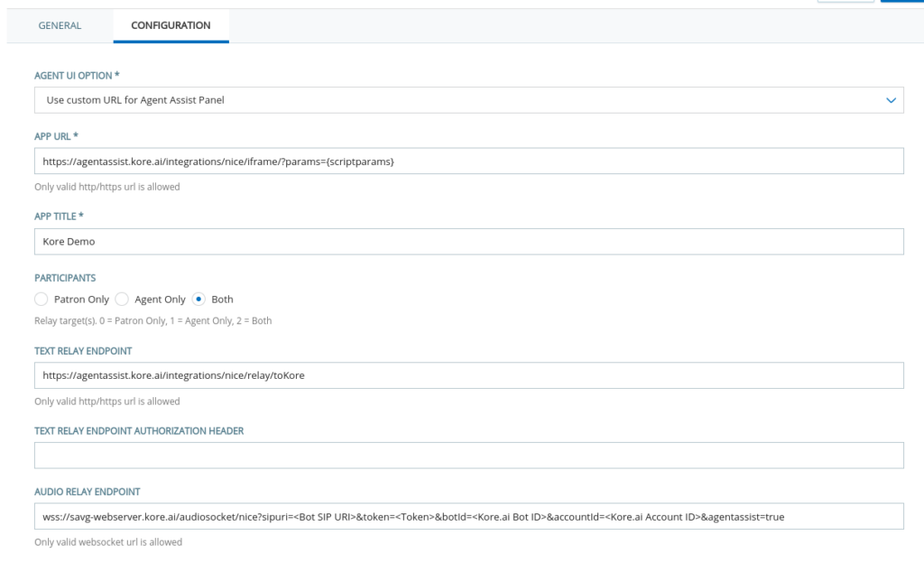Click inside the App URL field

click(469, 162)
